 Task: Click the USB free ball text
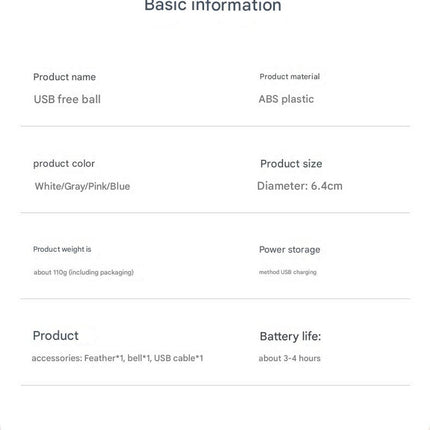click(67, 99)
